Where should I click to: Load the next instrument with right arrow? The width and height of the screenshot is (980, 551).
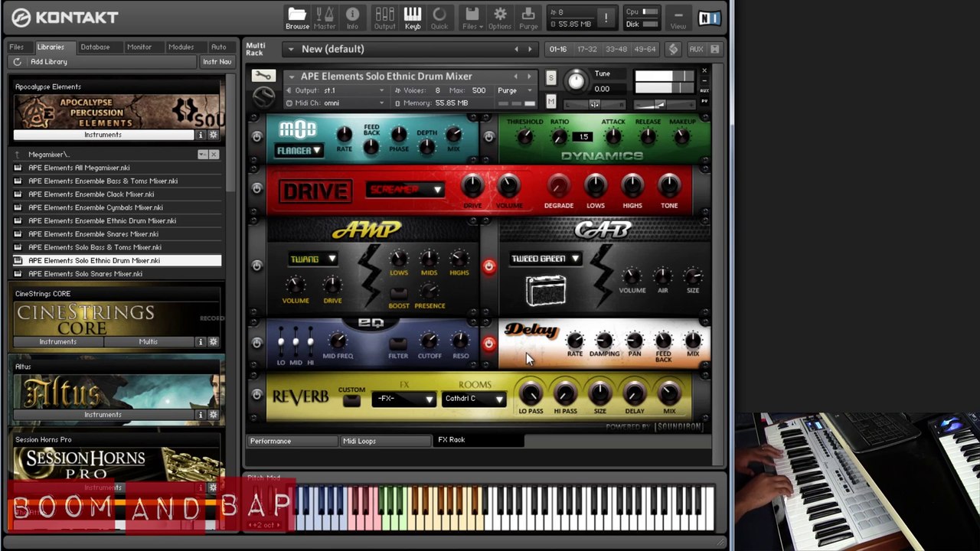529,77
